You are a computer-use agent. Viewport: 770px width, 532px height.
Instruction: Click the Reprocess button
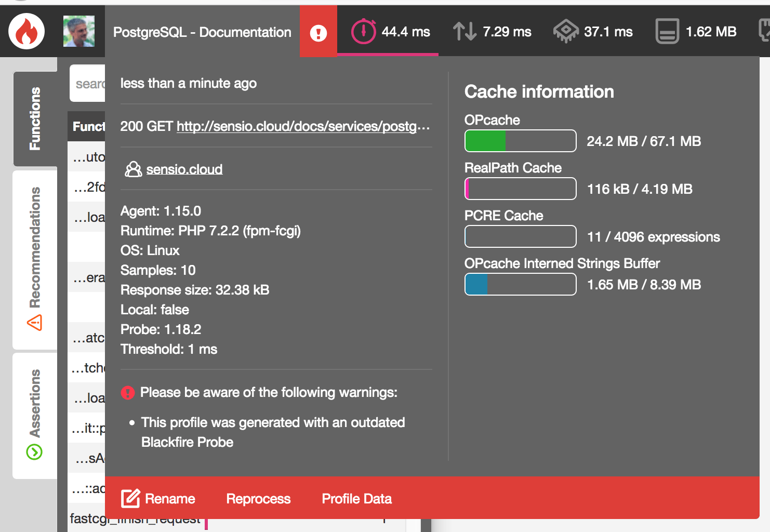click(258, 498)
